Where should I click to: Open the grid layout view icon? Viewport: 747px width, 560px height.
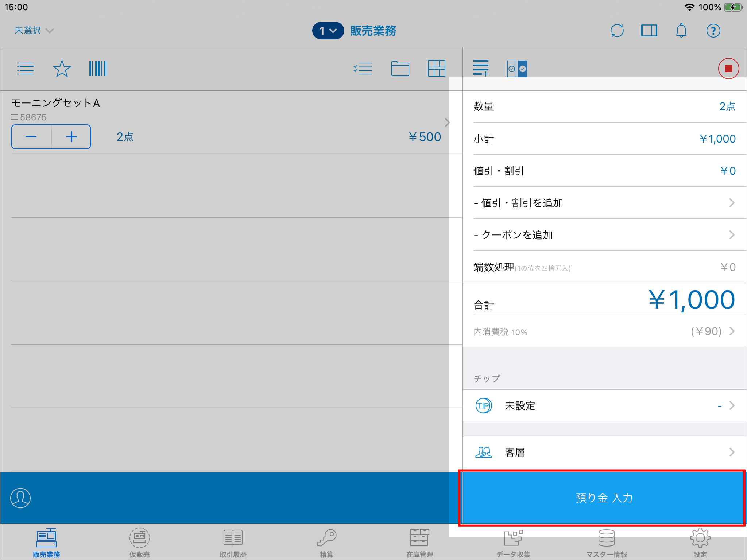click(x=436, y=69)
